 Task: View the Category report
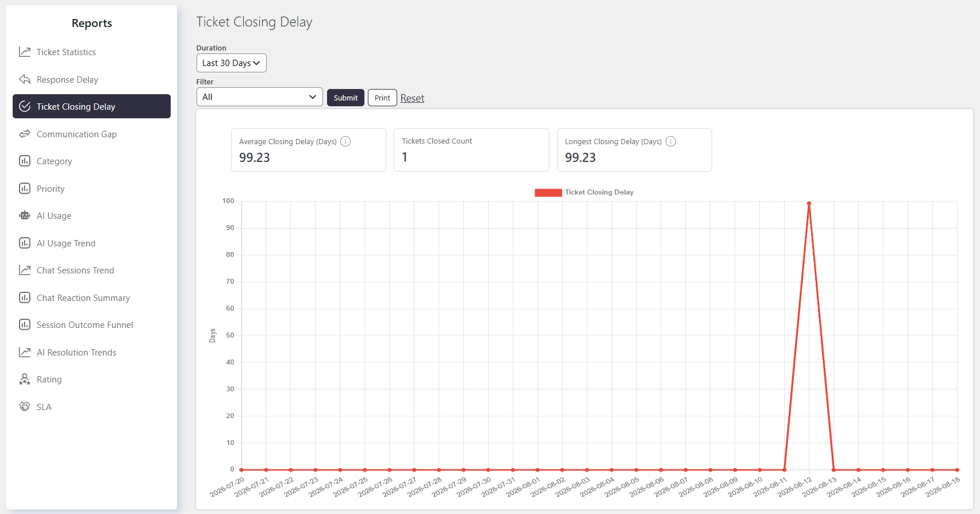(x=91, y=161)
